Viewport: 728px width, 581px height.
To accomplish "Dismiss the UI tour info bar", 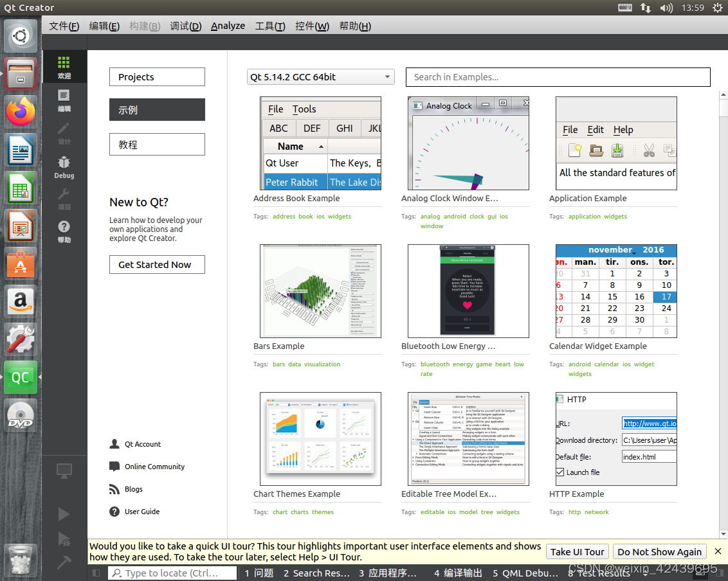I will tap(718, 551).
